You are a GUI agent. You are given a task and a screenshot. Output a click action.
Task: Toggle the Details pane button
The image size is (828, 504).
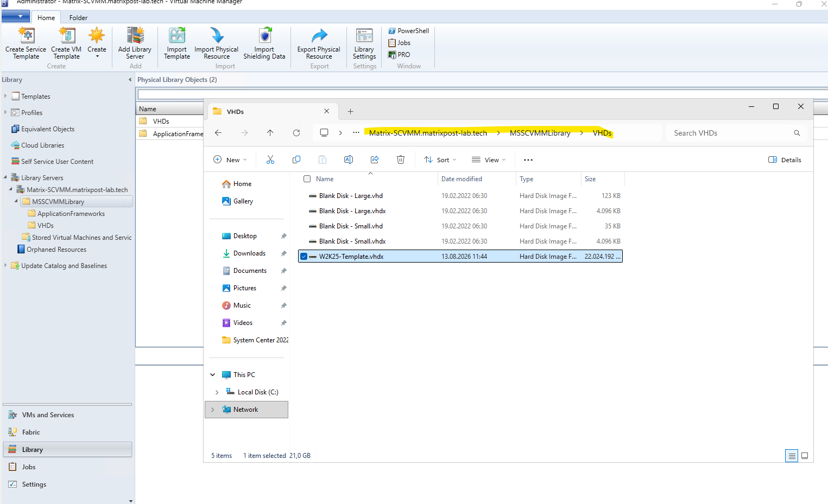tap(785, 160)
